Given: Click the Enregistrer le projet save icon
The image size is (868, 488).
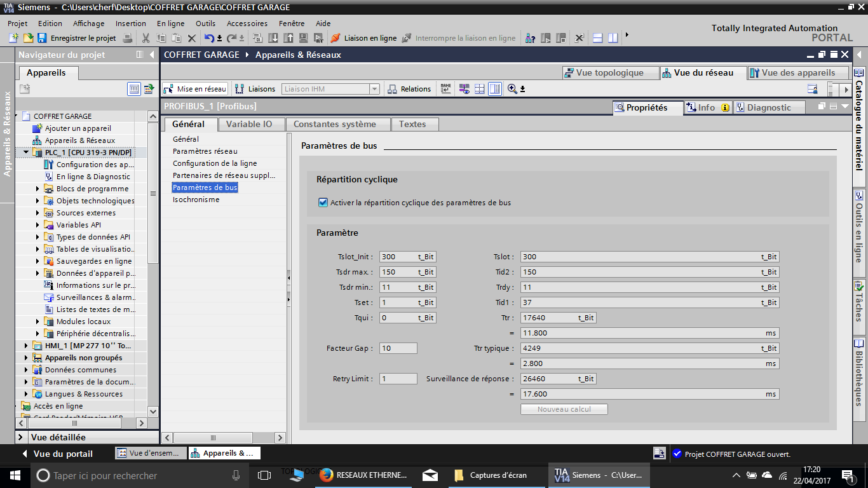Looking at the screenshot, I should pyautogui.click(x=43, y=38).
